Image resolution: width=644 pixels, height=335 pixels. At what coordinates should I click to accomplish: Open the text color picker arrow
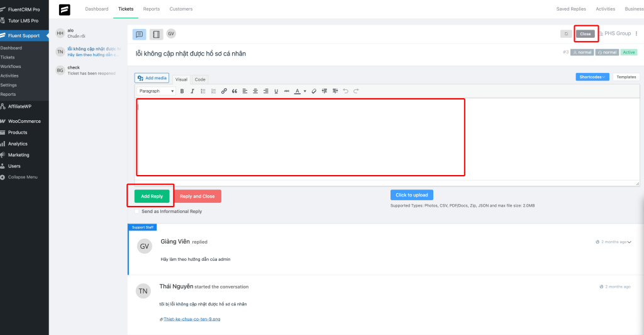pos(305,91)
